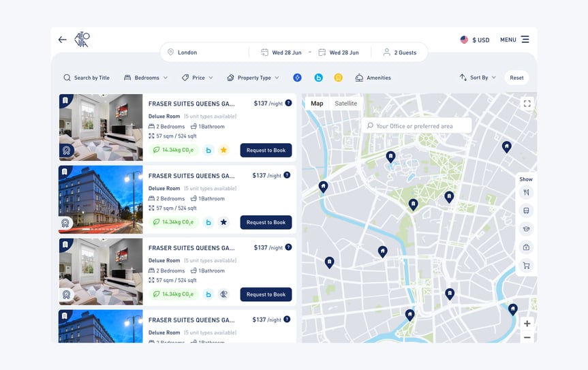Screen dimensions: 588x370
Task: Open the Property Type dropdown
Action: [x=253, y=78]
